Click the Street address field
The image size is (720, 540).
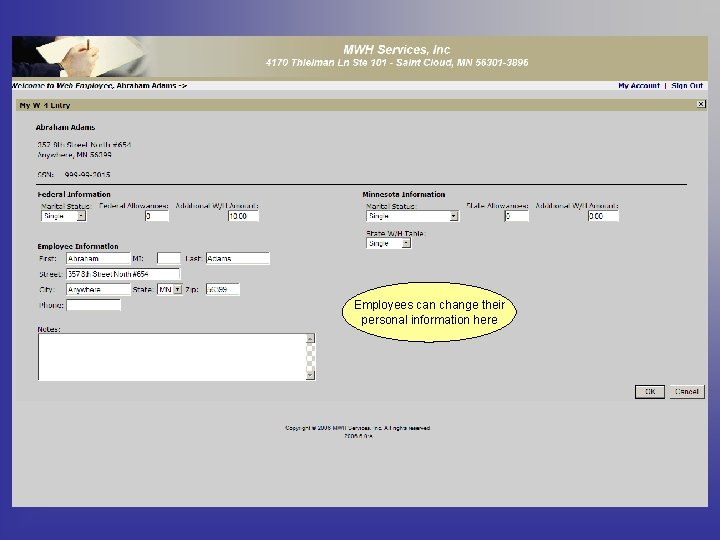coord(123,274)
